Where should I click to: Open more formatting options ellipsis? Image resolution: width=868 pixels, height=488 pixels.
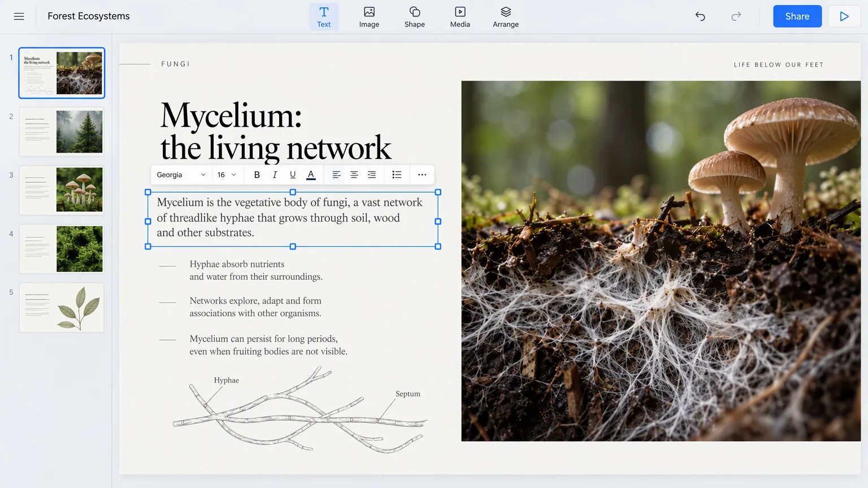(422, 175)
